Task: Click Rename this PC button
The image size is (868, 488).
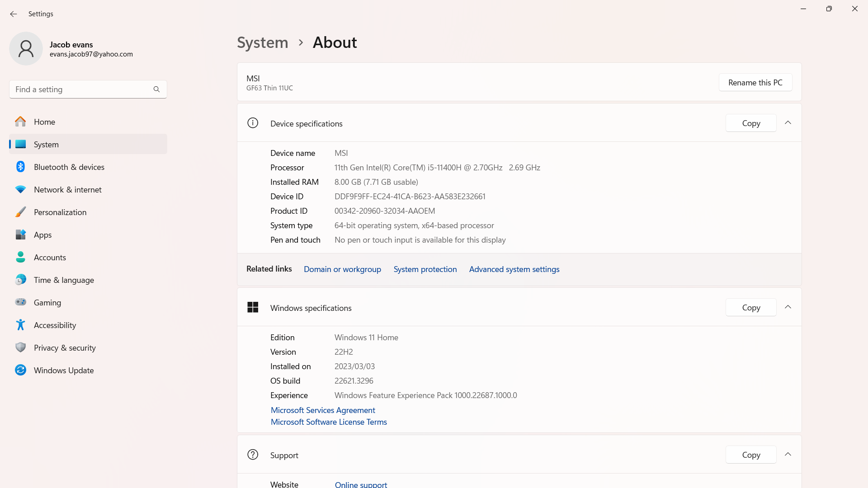Action: (755, 82)
